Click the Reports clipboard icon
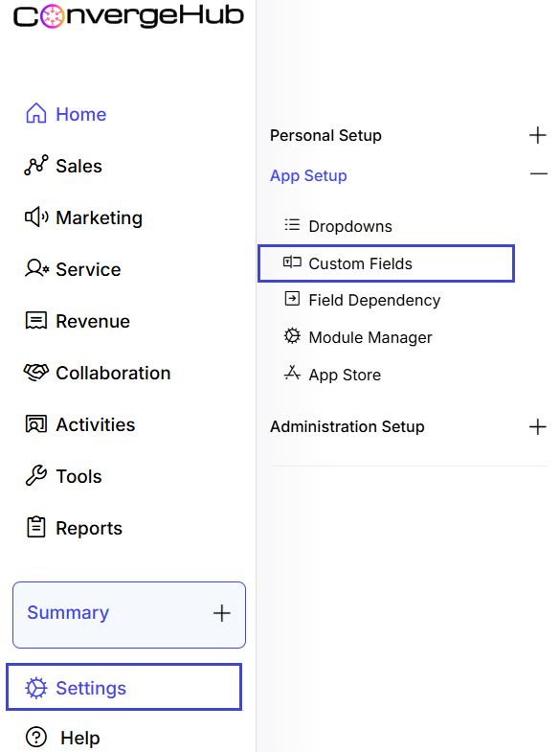Viewport: 560px width, 752px height. click(36, 527)
